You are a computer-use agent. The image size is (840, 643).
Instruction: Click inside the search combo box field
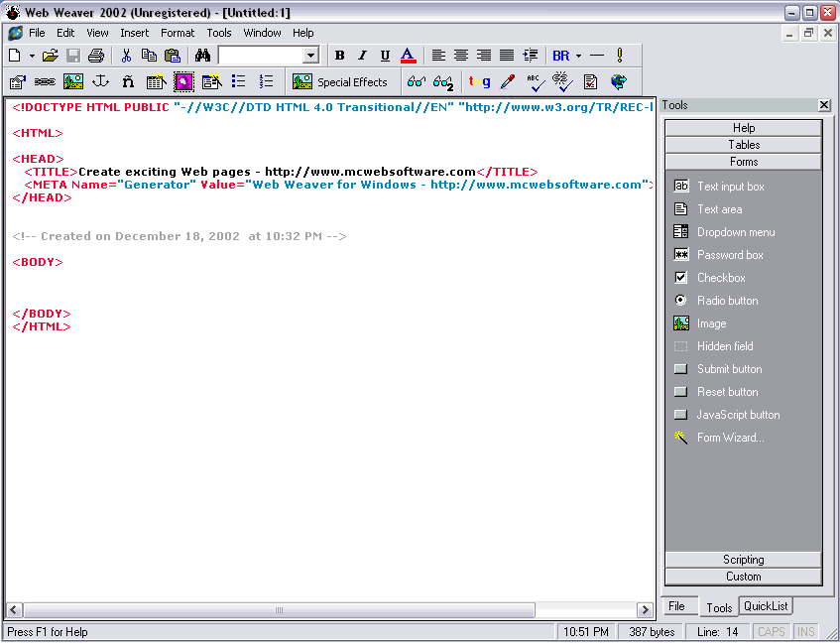[x=261, y=56]
